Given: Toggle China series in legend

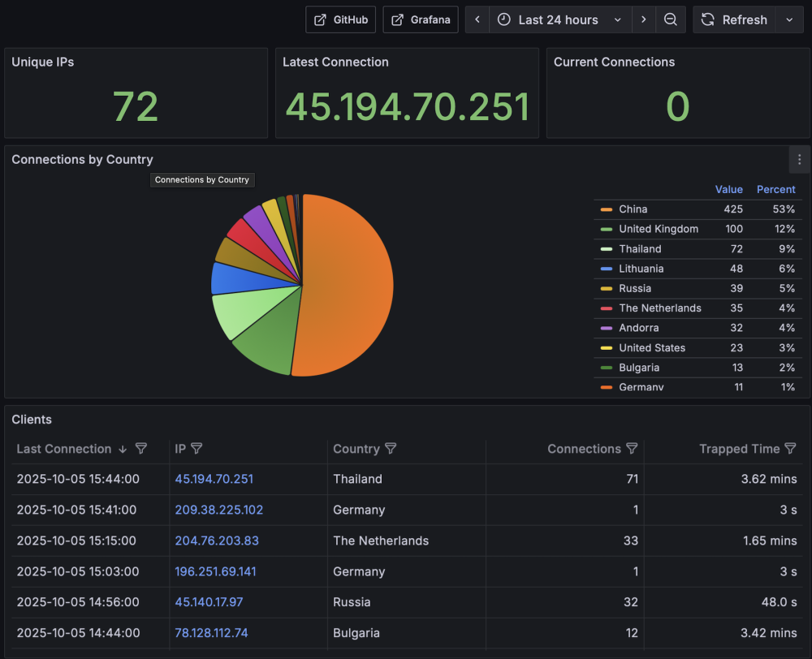Looking at the screenshot, I should 633,209.
